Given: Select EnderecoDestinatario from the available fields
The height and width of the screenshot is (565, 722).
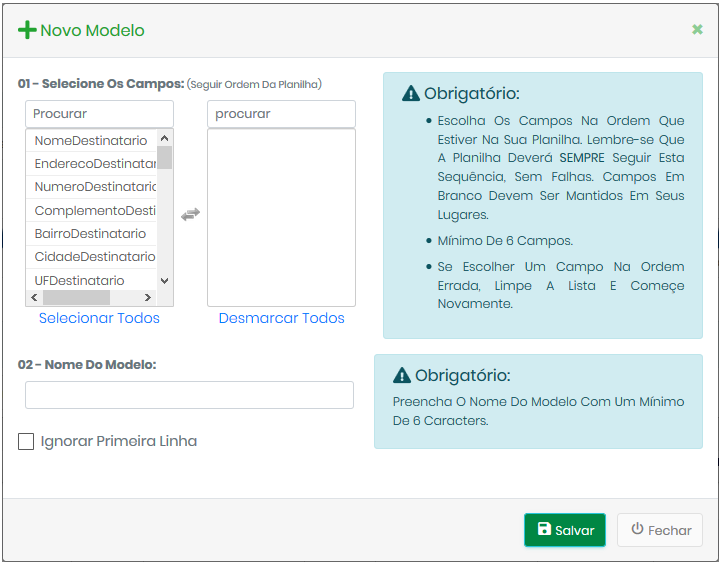Looking at the screenshot, I should pos(94,164).
